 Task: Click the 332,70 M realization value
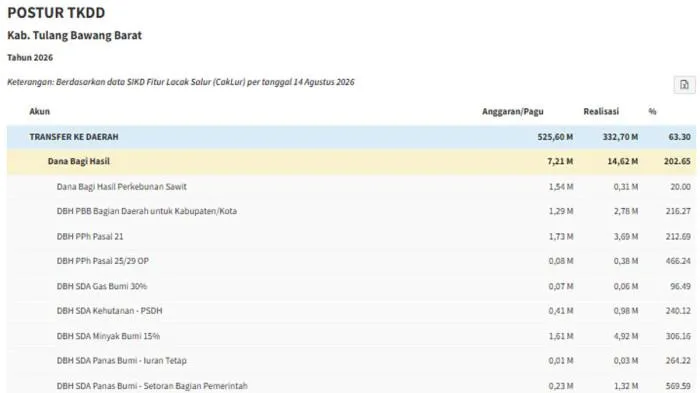620,137
